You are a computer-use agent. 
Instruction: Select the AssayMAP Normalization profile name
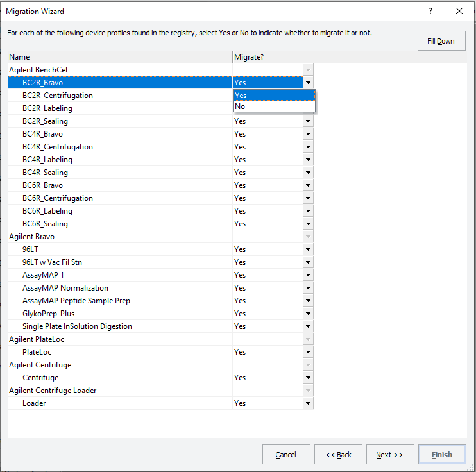[65, 288]
